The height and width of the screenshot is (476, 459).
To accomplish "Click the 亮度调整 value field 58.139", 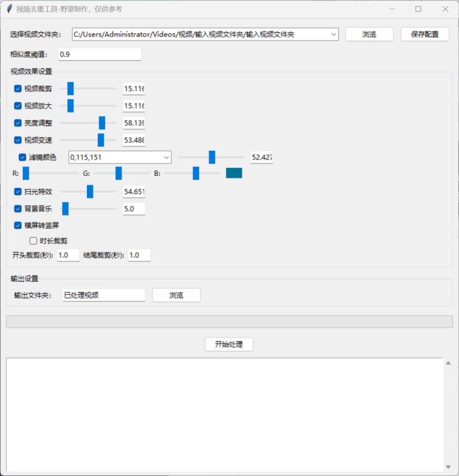I will pyautogui.click(x=134, y=123).
